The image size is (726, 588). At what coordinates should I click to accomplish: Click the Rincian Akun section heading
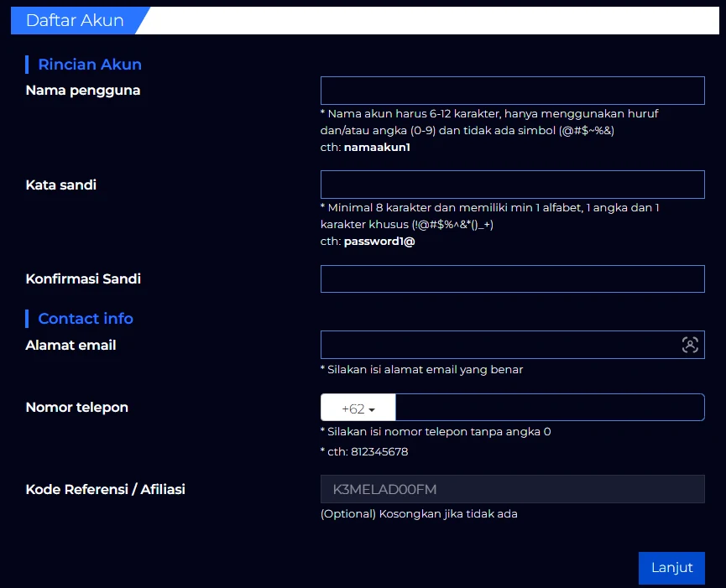[x=90, y=65]
